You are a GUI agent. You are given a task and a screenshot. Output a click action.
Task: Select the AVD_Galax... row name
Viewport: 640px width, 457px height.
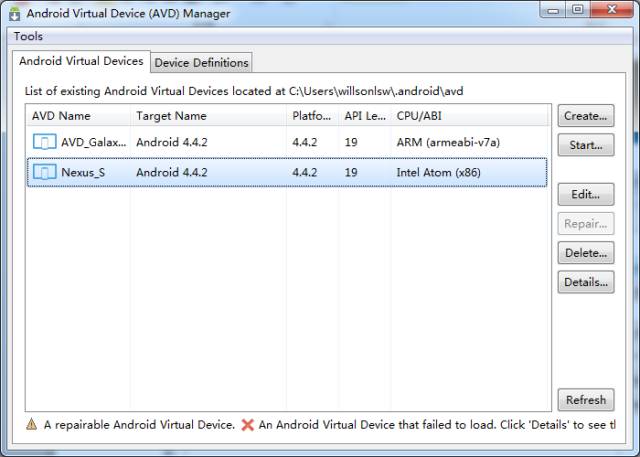[x=93, y=142]
